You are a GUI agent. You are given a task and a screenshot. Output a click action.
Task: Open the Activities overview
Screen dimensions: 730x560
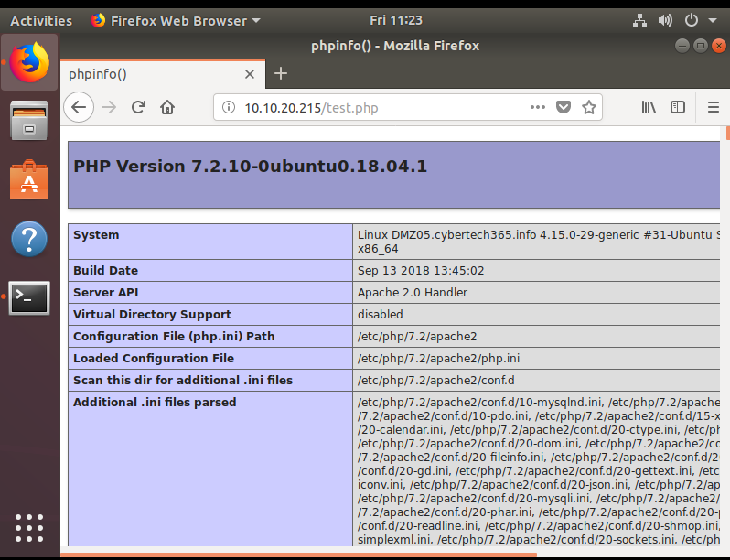[x=41, y=20]
